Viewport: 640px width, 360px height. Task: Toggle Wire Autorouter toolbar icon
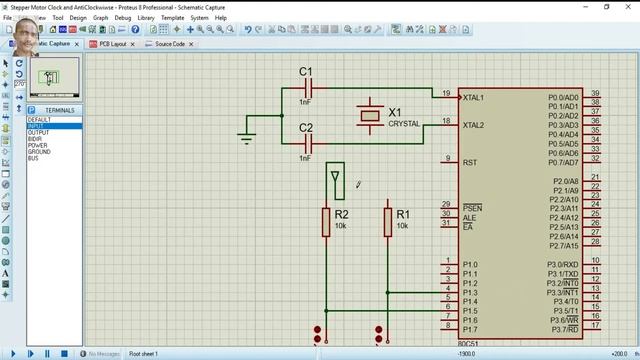point(396,29)
